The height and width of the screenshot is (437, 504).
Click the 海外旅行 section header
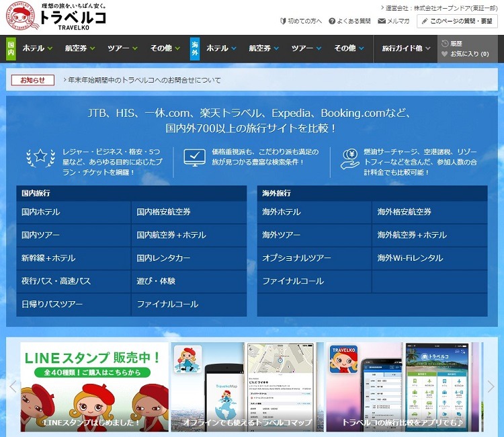pyautogui.click(x=372, y=193)
